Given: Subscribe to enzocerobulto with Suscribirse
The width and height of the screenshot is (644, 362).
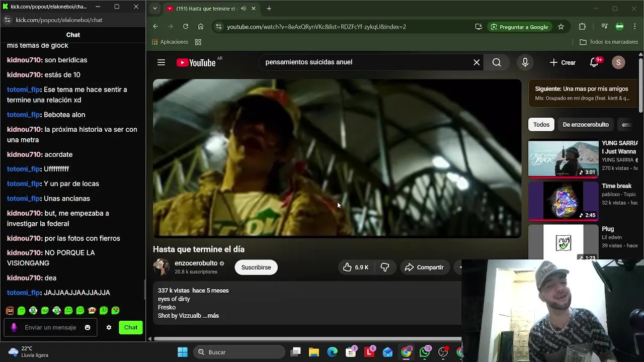Looking at the screenshot, I should point(256,267).
